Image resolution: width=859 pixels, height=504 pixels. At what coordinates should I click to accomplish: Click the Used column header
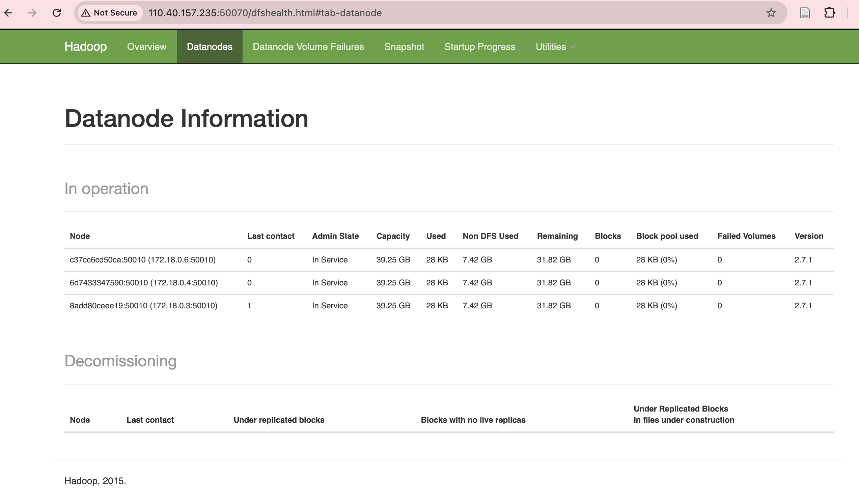(436, 236)
